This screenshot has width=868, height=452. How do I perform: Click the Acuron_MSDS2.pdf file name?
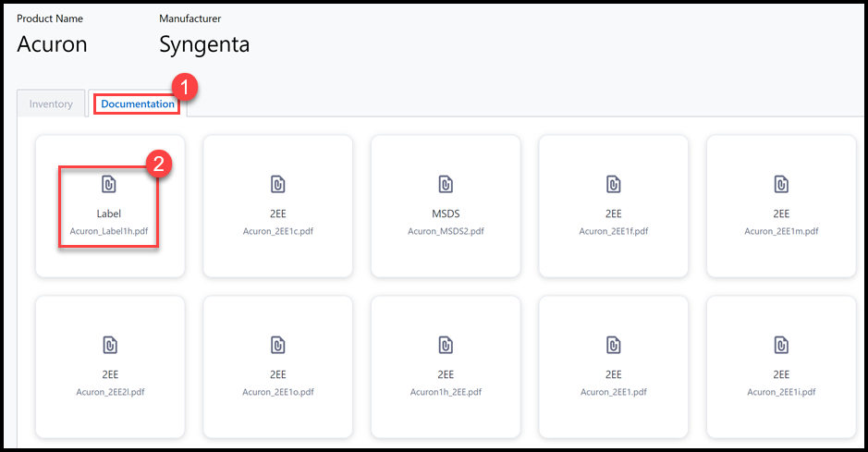click(446, 231)
